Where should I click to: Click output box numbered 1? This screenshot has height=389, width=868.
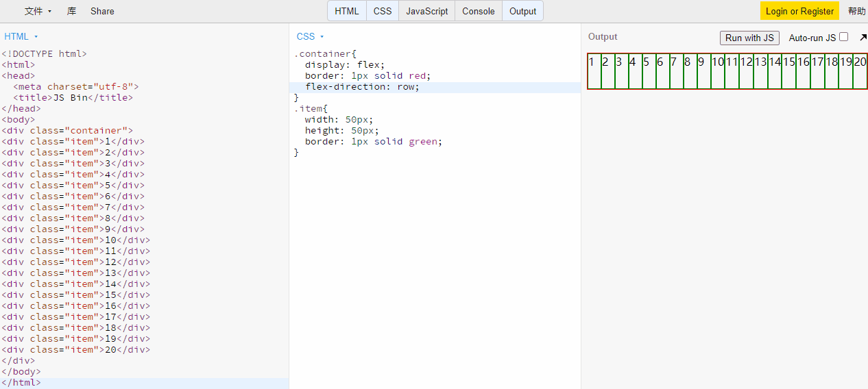(594, 71)
